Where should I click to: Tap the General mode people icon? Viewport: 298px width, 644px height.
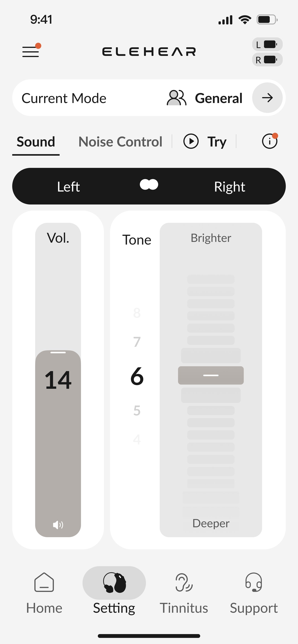click(x=177, y=98)
